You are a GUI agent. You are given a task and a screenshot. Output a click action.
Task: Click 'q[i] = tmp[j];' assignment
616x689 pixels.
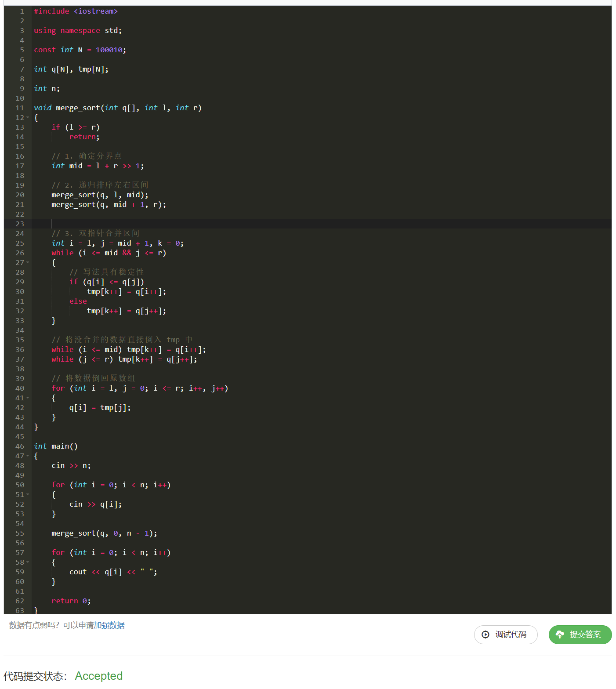pyautogui.click(x=100, y=407)
